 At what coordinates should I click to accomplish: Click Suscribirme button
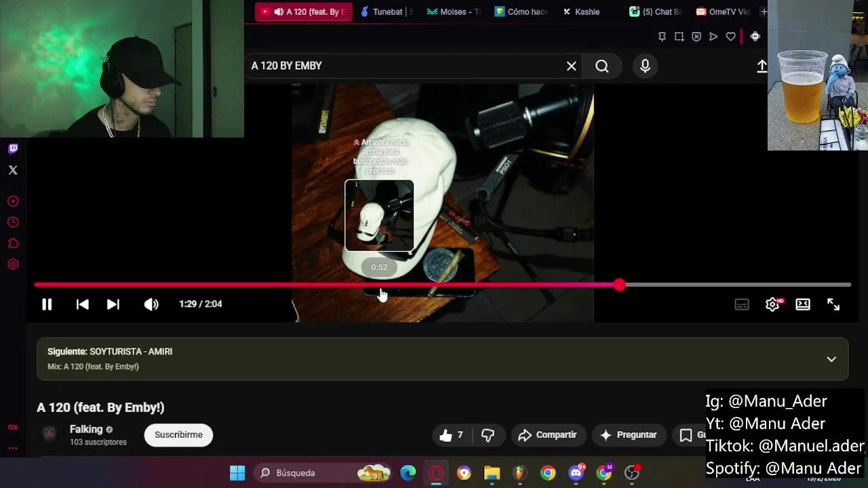point(178,434)
